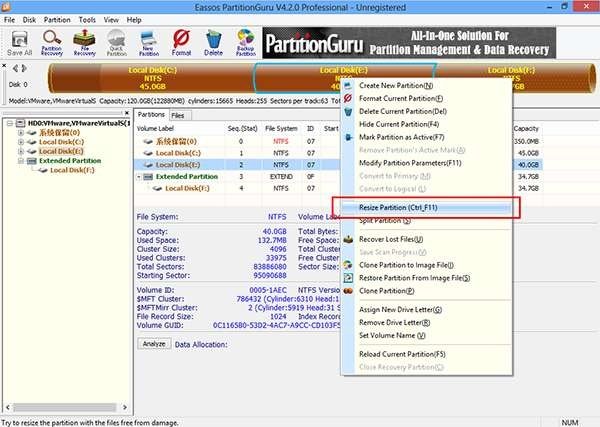Launch the File Recovery tool
The width and height of the screenshot is (600, 427).
[x=84, y=43]
